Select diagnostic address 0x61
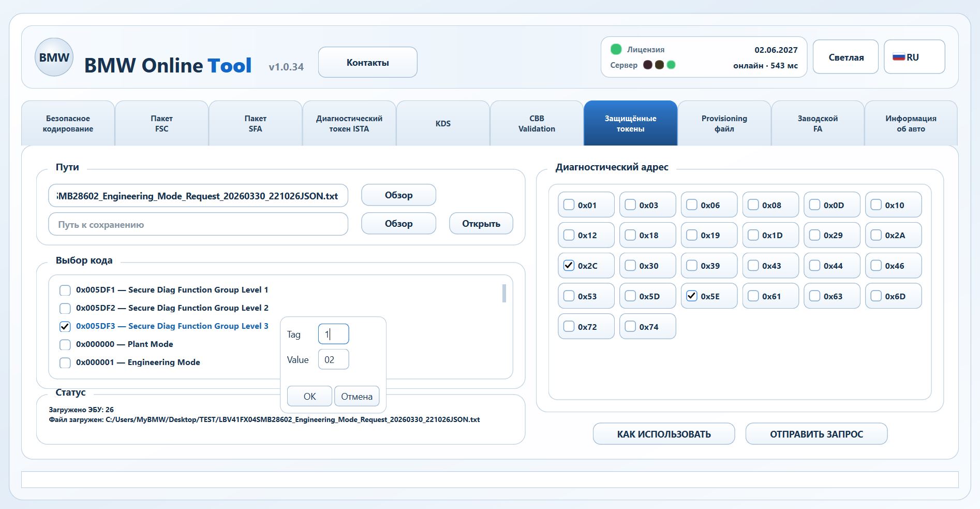The height and width of the screenshot is (509, 980). pos(753,296)
